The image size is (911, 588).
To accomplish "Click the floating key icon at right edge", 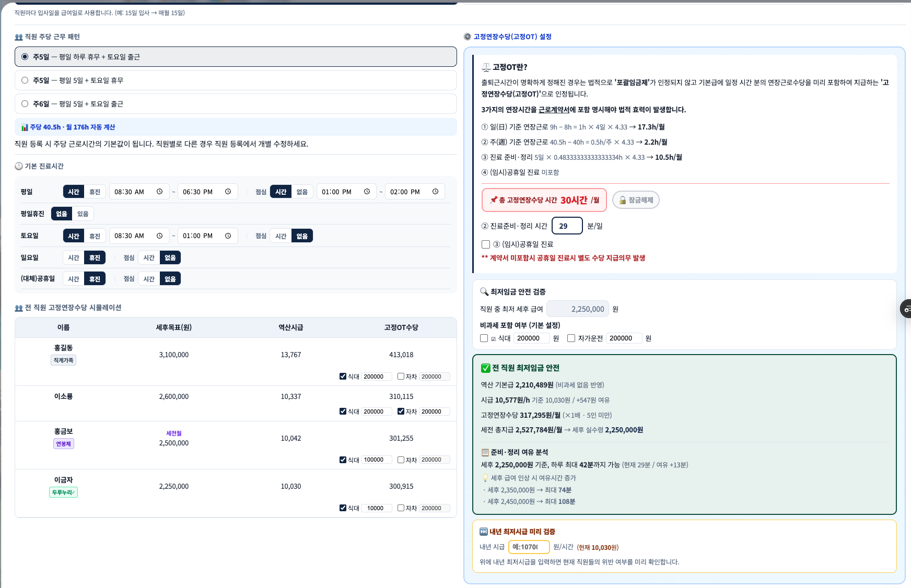I will (x=906, y=309).
